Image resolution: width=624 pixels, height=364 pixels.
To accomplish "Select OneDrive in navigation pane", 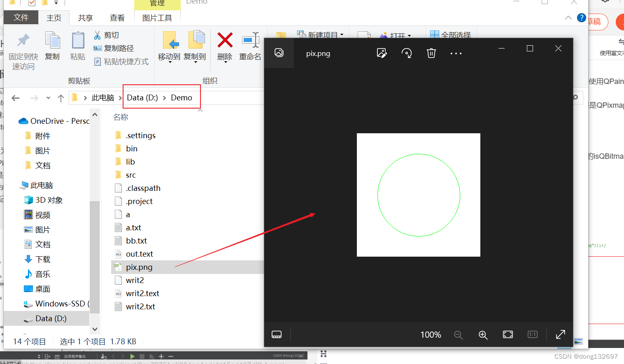I will click(x=54, y=121).
